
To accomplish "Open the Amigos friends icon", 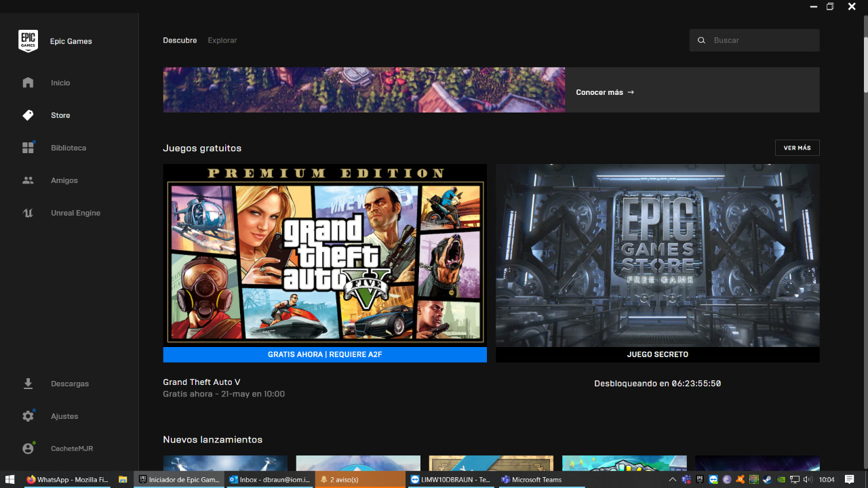I will (28, 180).
